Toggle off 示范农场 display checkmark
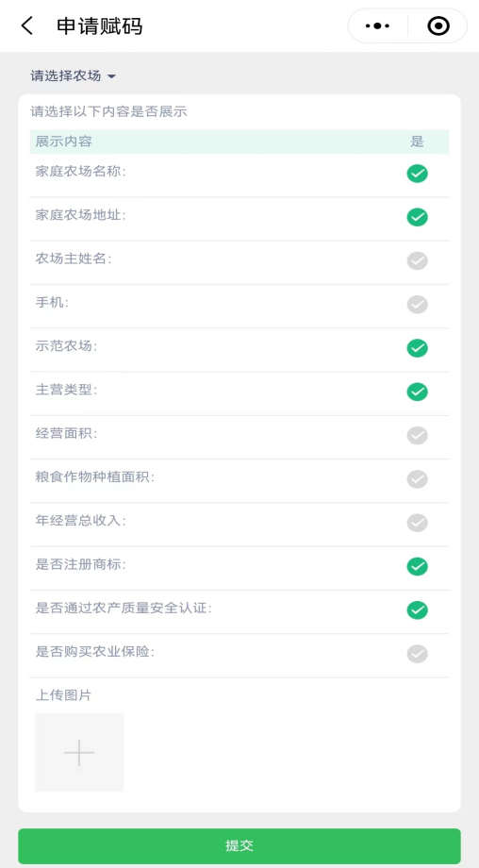Viewport: 479px width, 868px height. tap(417, 348)
